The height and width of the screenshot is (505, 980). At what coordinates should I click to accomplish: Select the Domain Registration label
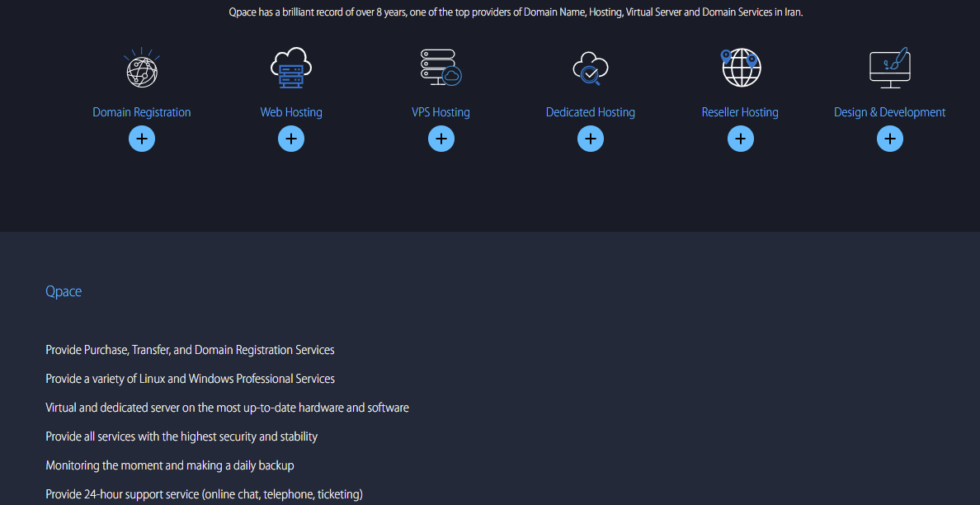pyautogui.click(x=142, y=111)
